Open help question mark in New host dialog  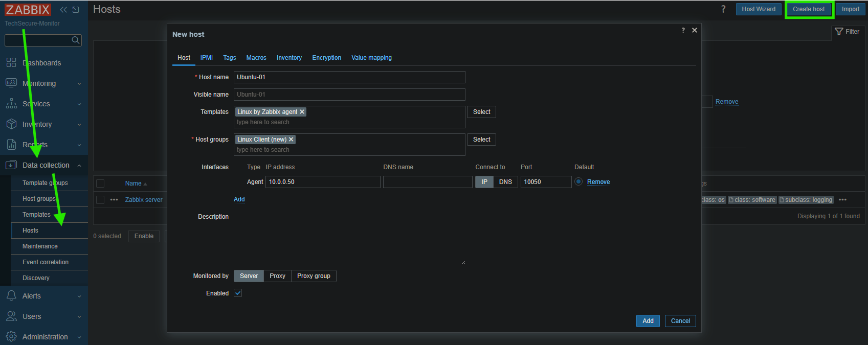click(683, 31)
